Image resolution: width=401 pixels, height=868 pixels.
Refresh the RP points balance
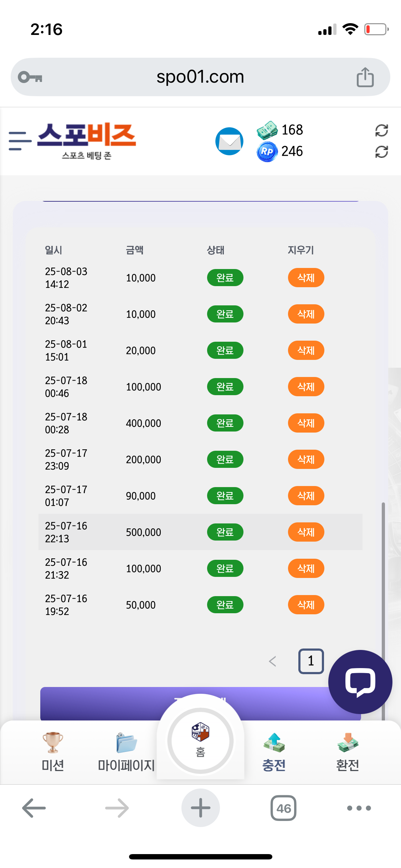(381, 152)
